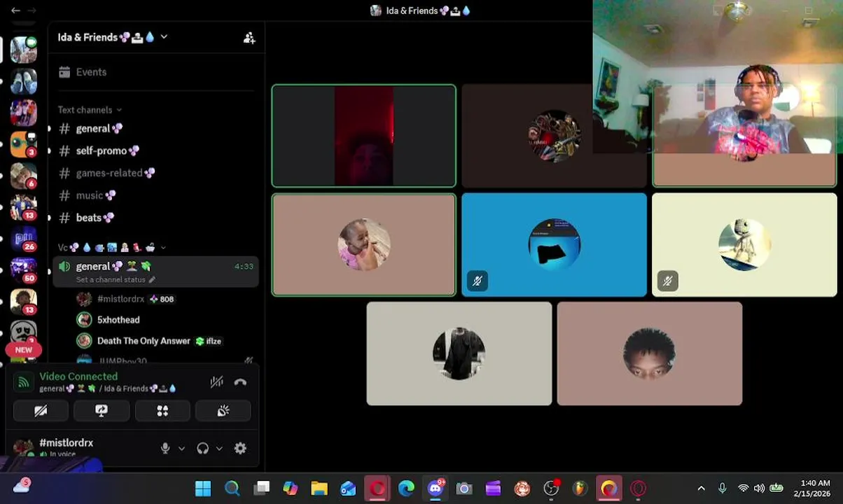Open Windows Search in the taskbar

pyautogui.click(x=232, y=488)
